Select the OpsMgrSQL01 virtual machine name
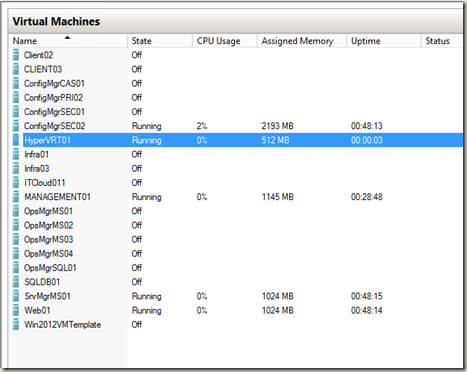467x372 pixels. point(50,268)
